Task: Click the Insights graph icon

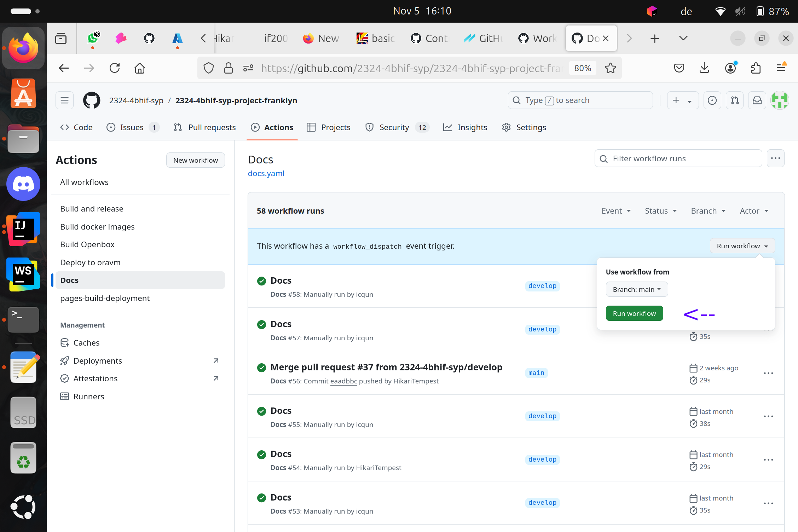Action: pyautogui.click(x=448, y=127)
